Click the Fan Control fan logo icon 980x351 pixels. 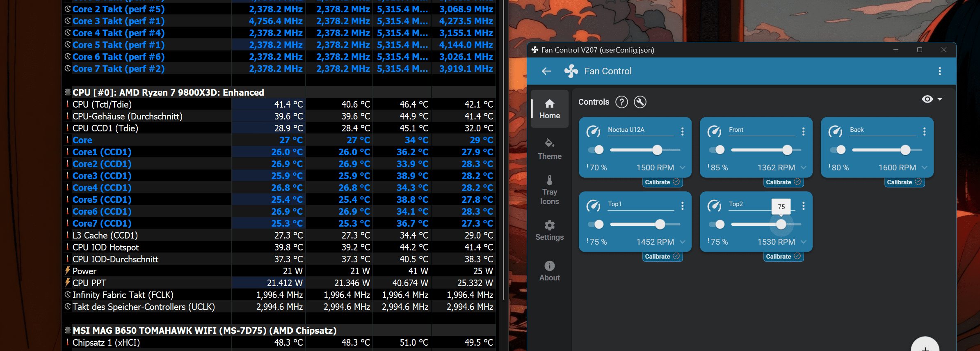[571, 71]
